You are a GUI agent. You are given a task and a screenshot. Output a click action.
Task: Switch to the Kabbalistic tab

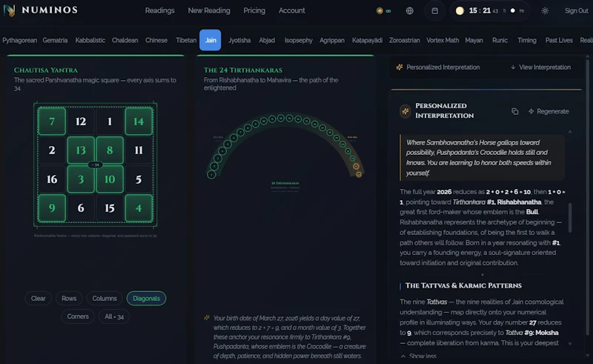point(90,40)
